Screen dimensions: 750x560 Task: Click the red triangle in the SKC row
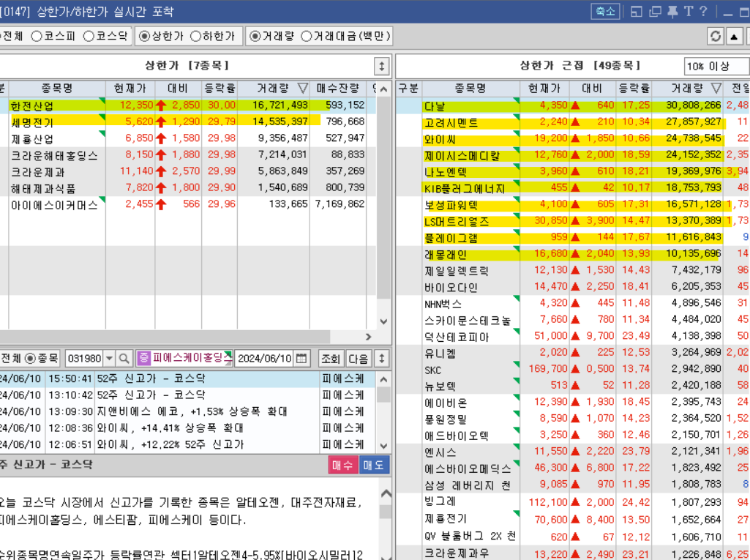575,370
